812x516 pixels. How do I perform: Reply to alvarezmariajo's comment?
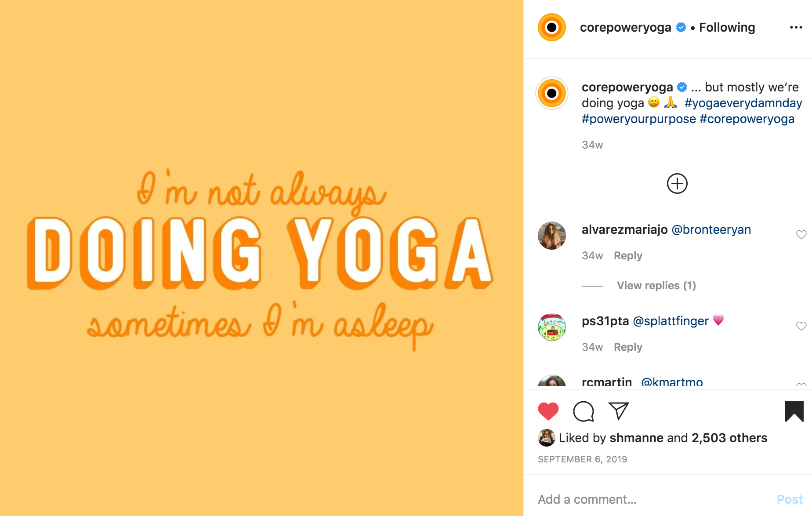click(x=628, y=256)
